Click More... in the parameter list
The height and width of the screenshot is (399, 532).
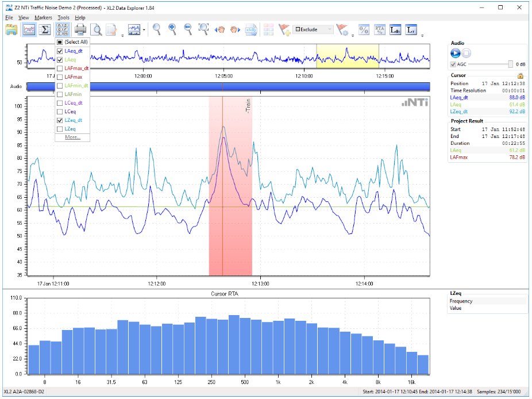[72, 137]
